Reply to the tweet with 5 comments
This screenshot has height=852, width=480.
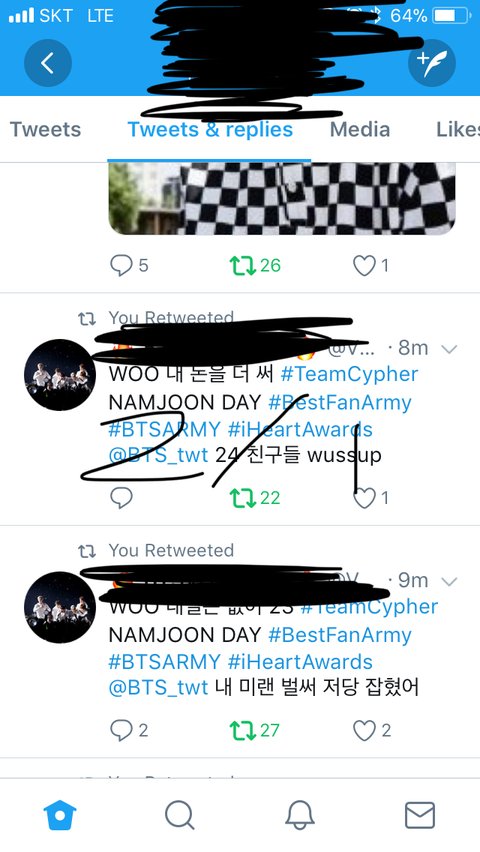click(121, 266)
